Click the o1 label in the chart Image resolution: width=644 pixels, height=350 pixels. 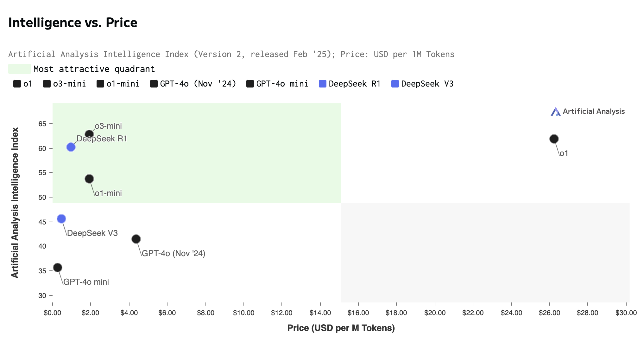[x=564, y=153]
